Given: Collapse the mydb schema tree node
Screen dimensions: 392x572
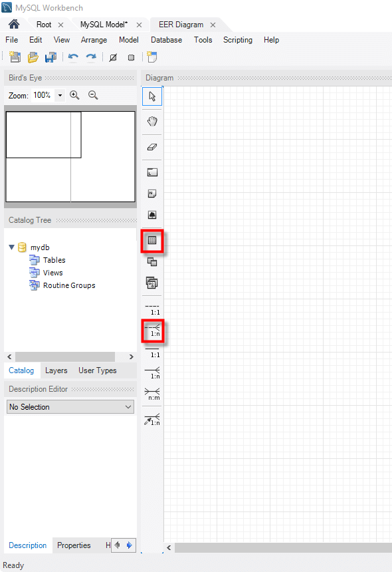Looking at the screenshot, I should pyautogui.click(x=12, y=247).
